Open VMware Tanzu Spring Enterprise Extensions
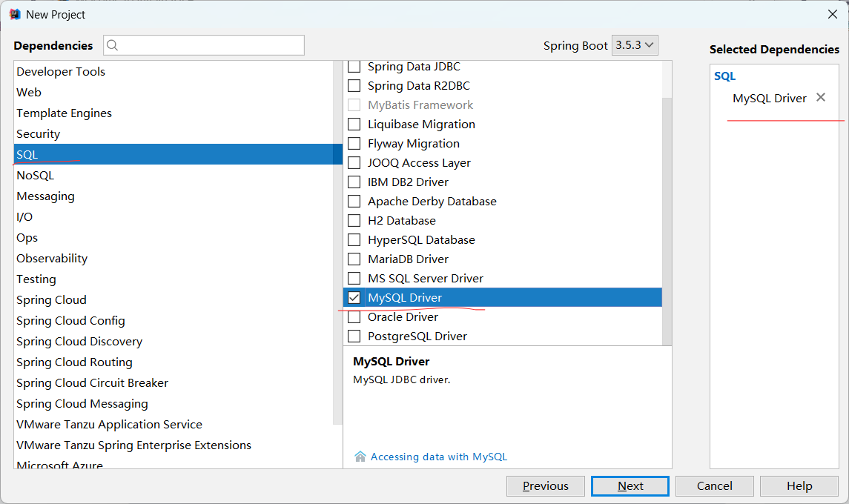 pyautogui.click(x=174, y=445)
